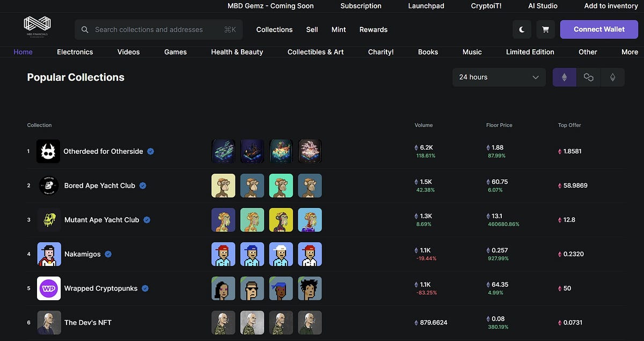Open third Nakamigos white-hat thumbnail
Image resolution: width=644 pixels, height=341 pixels.
click(281, 254)
